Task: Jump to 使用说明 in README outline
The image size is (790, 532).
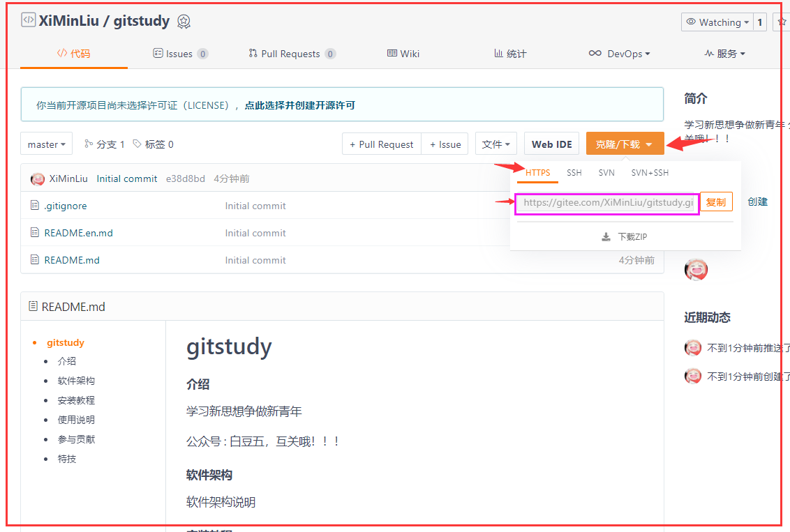Action: coord(76,420)
